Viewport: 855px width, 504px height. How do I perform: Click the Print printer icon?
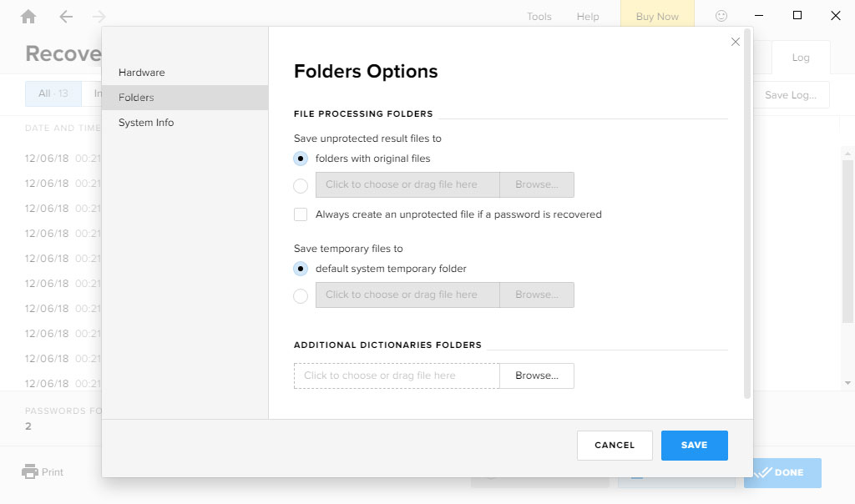(30, 471)
